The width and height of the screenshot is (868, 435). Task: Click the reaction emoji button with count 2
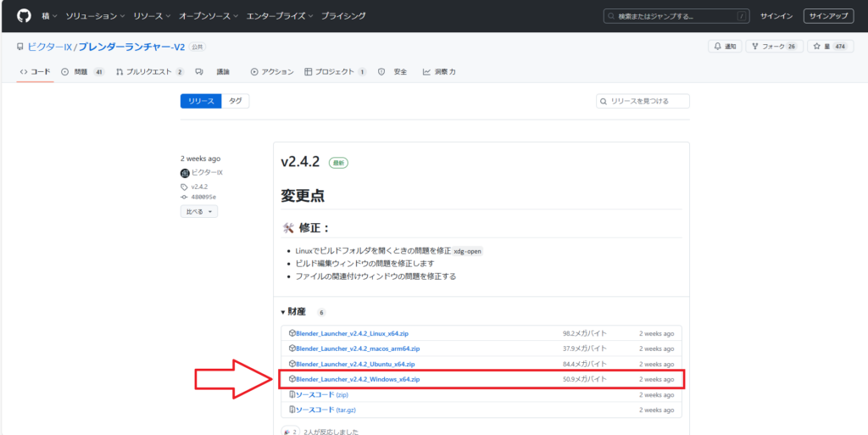coord(290,432)
